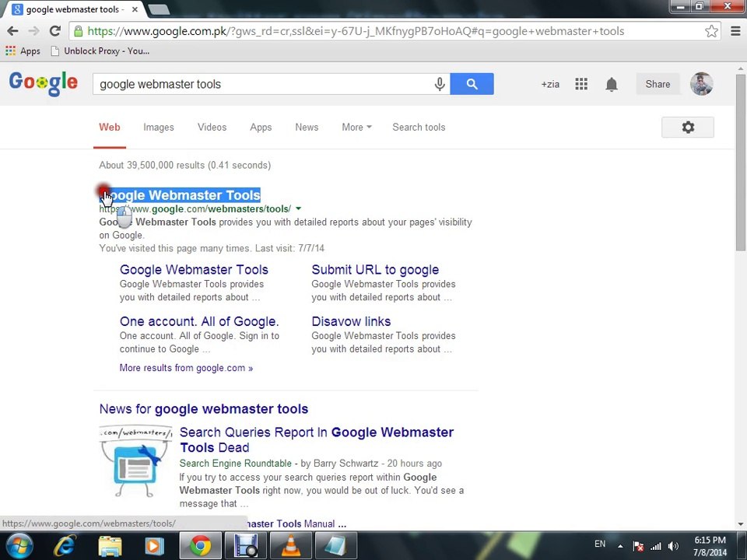Open the highlighted Google Webmaster Tools result
Image resolution: width=747 pixels, height=560 pixels.
point(180,195)
